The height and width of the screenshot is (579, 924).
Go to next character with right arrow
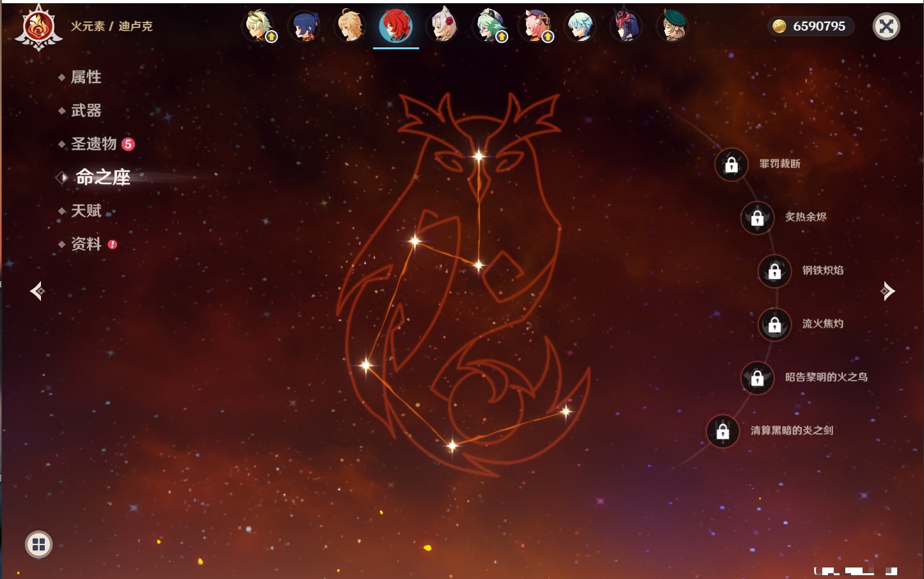[888, 291]
